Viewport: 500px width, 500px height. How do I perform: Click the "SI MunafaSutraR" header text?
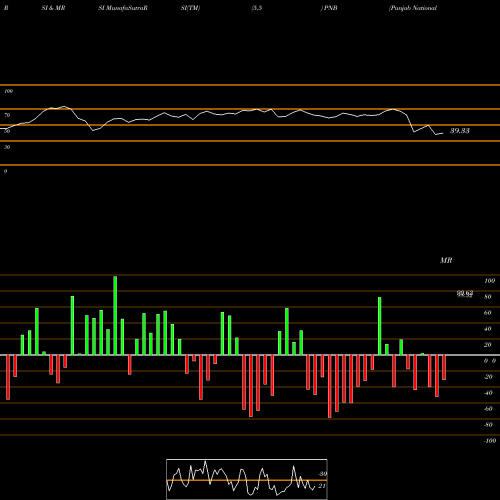(x=123, y=8)
